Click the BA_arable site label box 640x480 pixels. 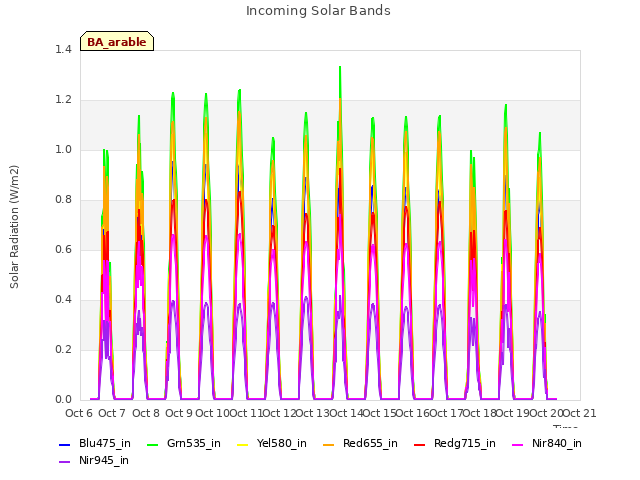point(117,41)
